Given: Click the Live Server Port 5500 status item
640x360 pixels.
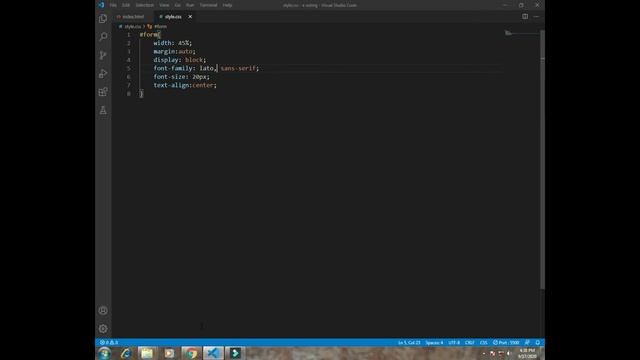Looking at the screenshot, I should tap(506, 342).
